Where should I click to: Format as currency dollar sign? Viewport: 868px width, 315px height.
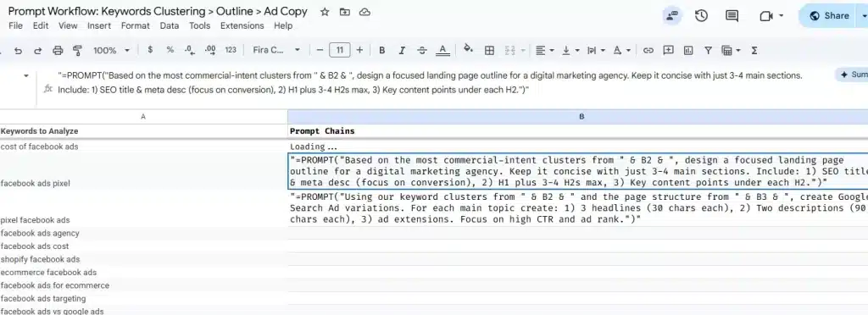pos(150,50)
